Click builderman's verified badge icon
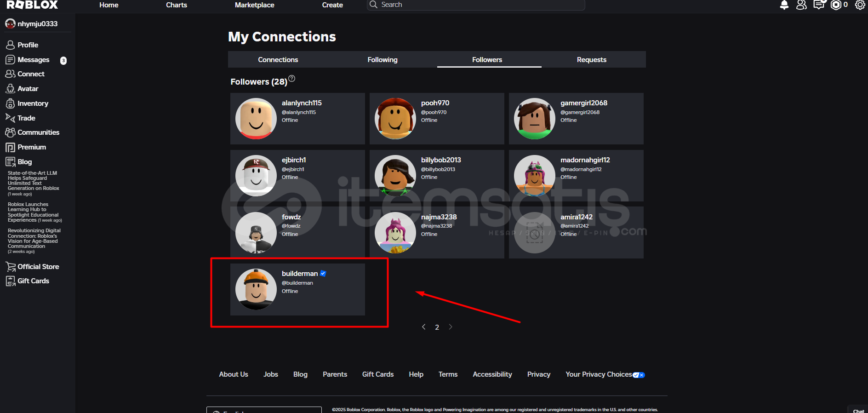Image resolution: width=868 pixels, height=413 pixels. (x=323, y=274)
